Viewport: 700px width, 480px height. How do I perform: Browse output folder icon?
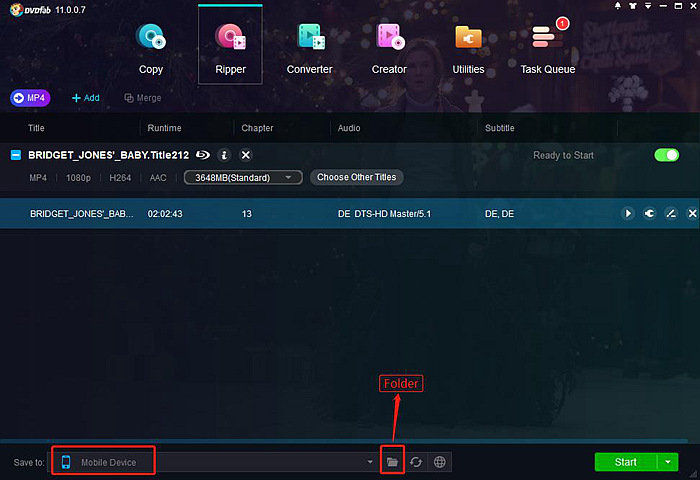(x=392, y=462)
